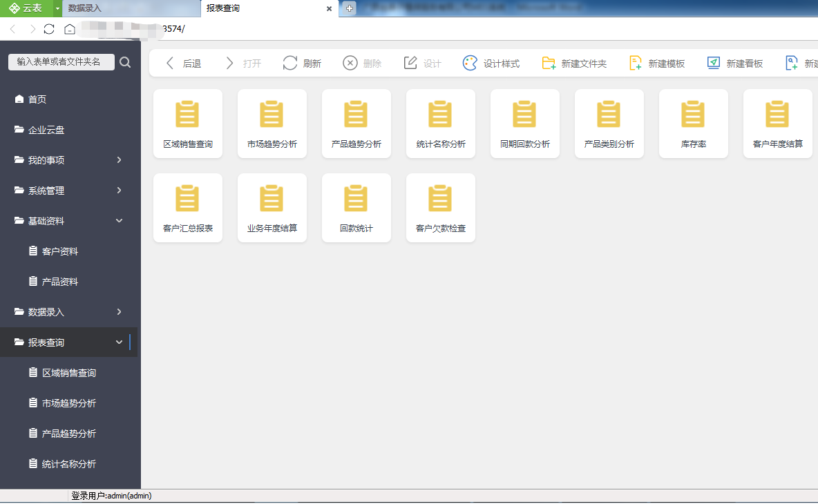Open the 客户欠款检查 report card
Screen dimensions: 818x504
click(x=441, y=208)
